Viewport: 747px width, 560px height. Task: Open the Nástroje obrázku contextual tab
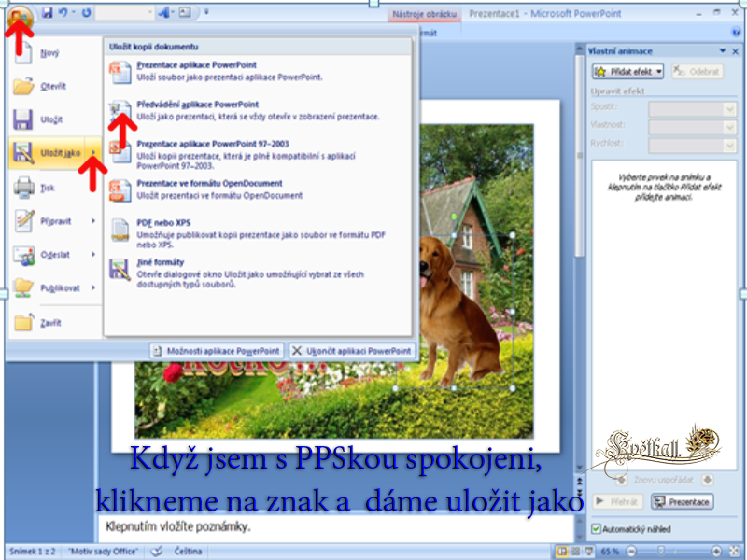coord(424,14)
